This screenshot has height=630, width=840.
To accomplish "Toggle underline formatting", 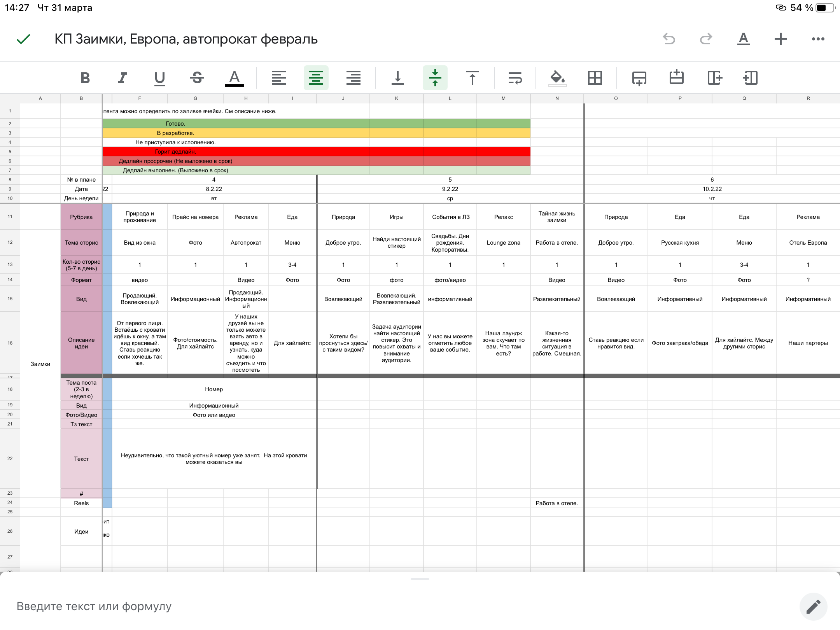I will [x=159, y=78].
